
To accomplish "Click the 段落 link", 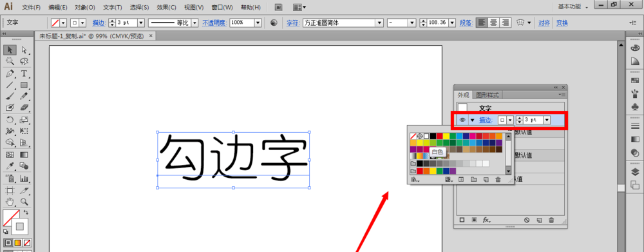I will pyautogui.click(x=466, y=23).
